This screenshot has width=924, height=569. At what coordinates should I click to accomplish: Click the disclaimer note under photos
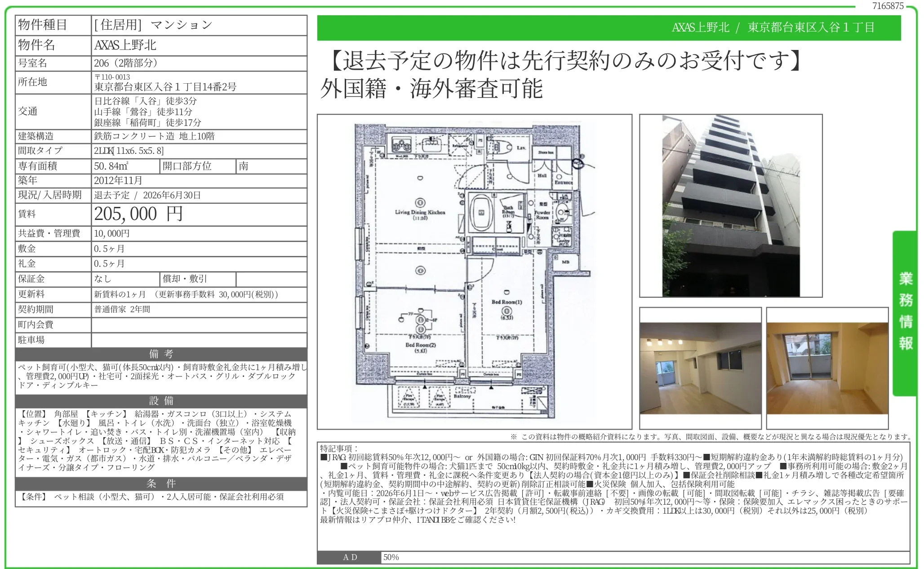[711, 436]
